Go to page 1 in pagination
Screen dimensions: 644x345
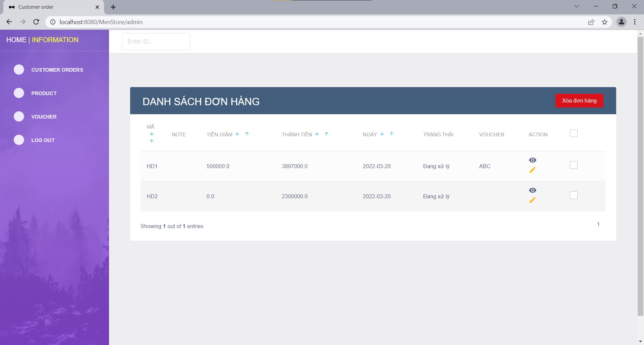click(x=598, y=224)
